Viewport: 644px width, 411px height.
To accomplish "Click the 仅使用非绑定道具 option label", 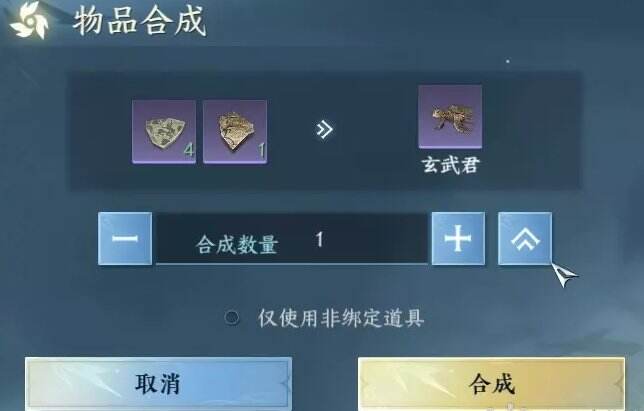I will pyautogui.click(x=340, y=318).
